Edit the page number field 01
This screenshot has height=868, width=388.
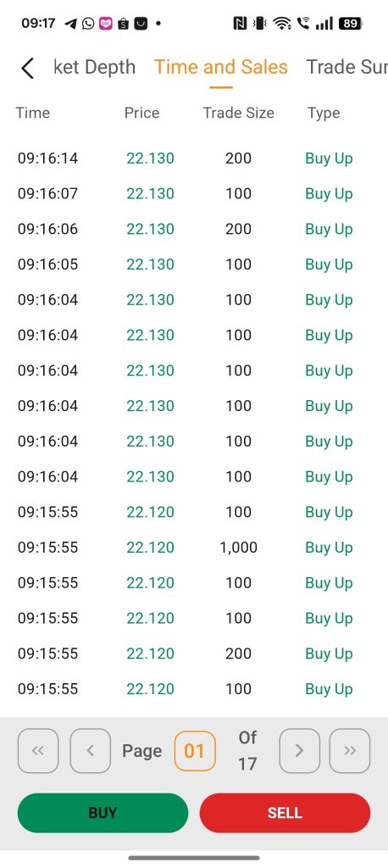coord(195,751)
